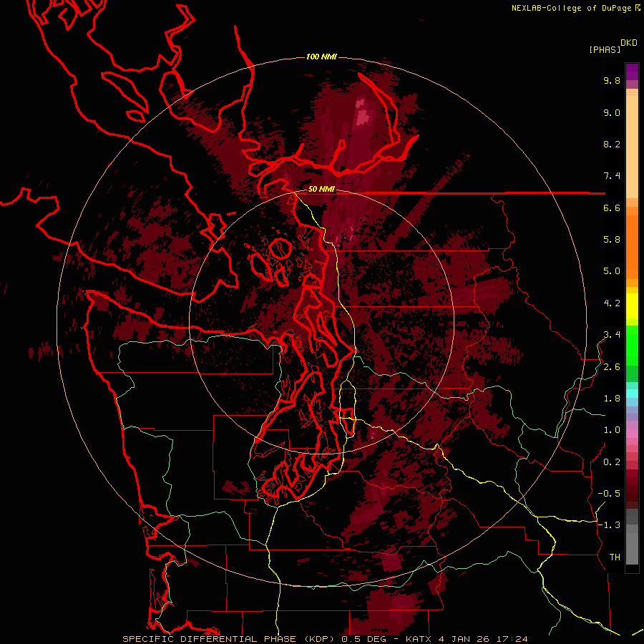
Task: Click the pink high-KDP core north of radar
Action: [x=363, y=112]
